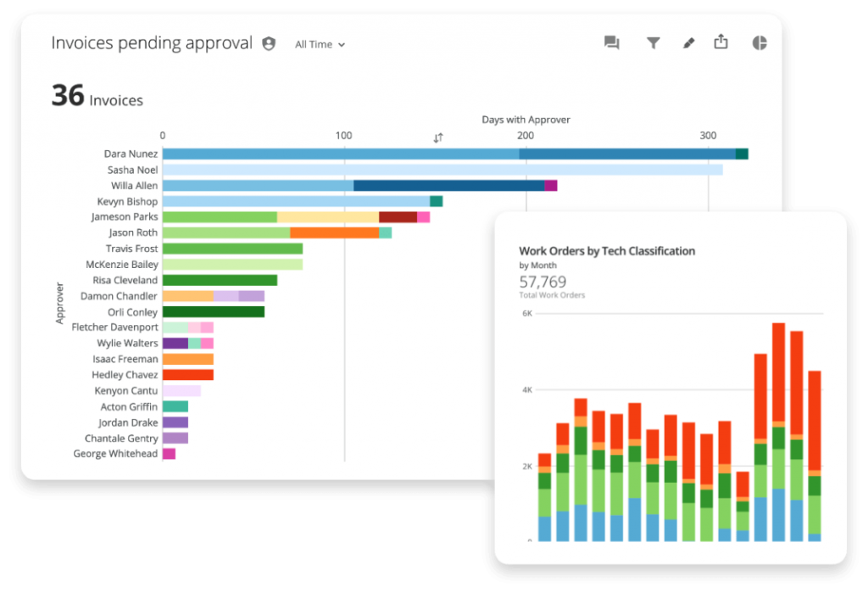868x593 pixels.
Task: Click the 57,769 Total Work Orders figure
Action: pyautogui.click(x=542, y=283)
